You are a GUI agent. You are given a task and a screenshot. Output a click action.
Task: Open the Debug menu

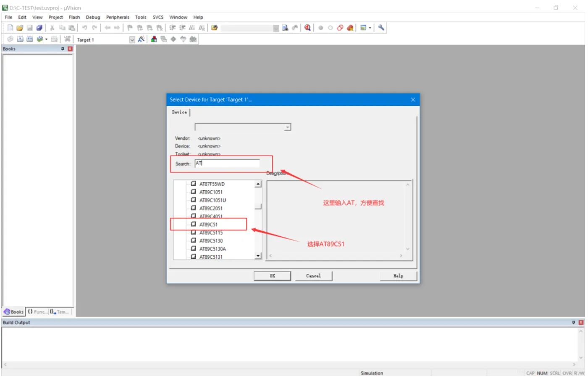coord(93,17)
